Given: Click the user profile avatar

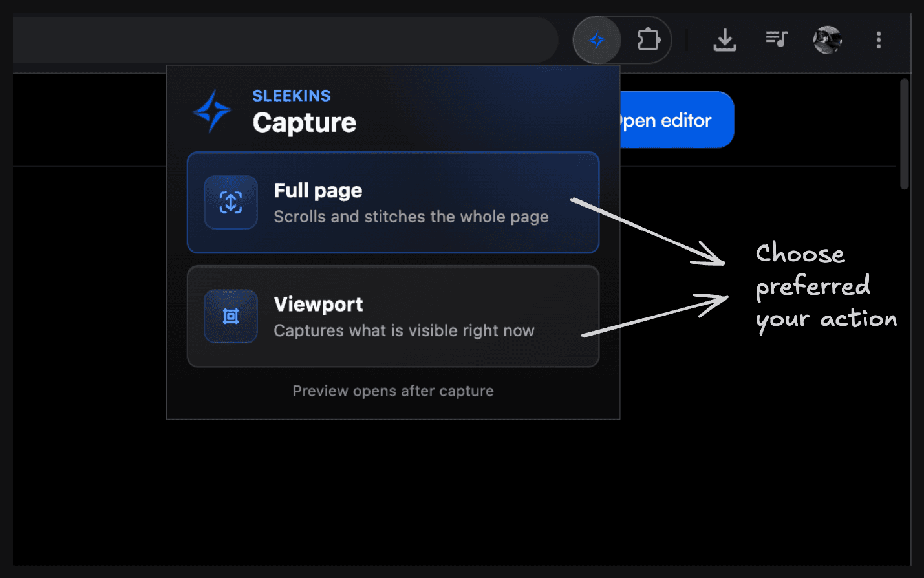Looking at the screenshot, I should tap(828, 40).
